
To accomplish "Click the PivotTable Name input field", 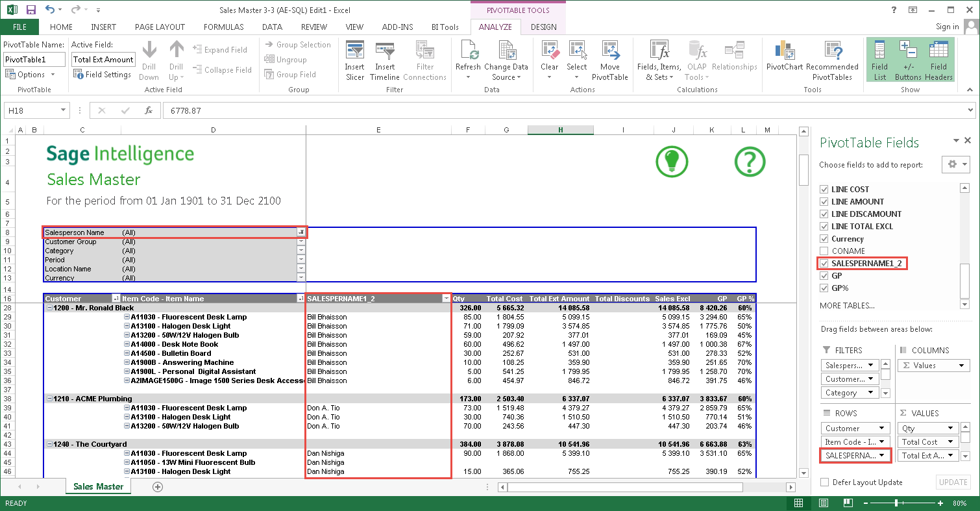I will coord(35,59).
